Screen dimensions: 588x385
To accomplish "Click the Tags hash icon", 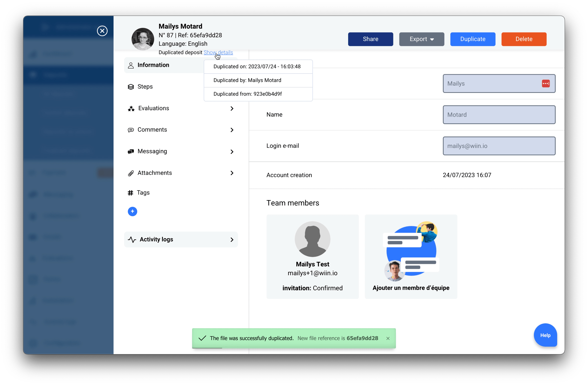I will (130, 193).
